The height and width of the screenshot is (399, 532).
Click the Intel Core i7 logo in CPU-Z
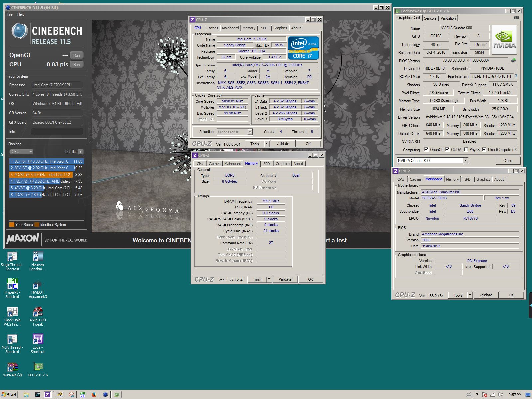pyautogui.click(x=303, y=48)
